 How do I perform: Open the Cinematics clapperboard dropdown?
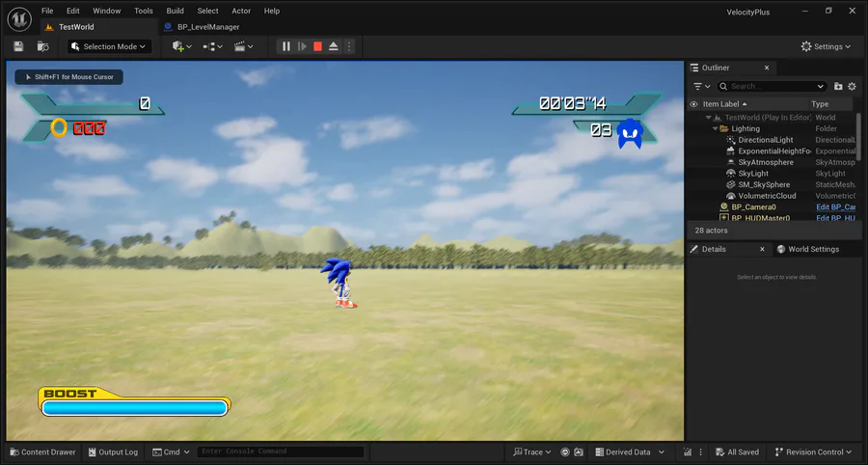tap(243, 46)
